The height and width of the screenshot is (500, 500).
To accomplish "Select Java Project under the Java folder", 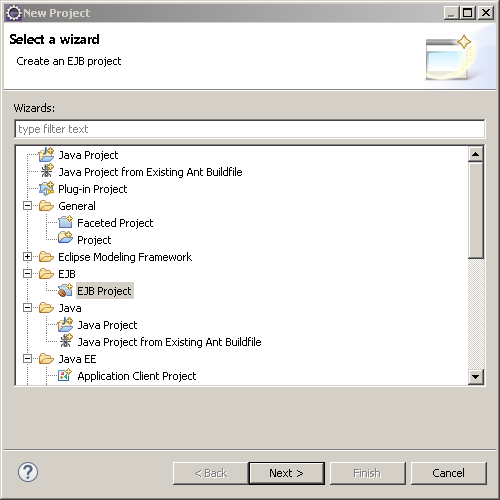I will click(x=107, y=325).
